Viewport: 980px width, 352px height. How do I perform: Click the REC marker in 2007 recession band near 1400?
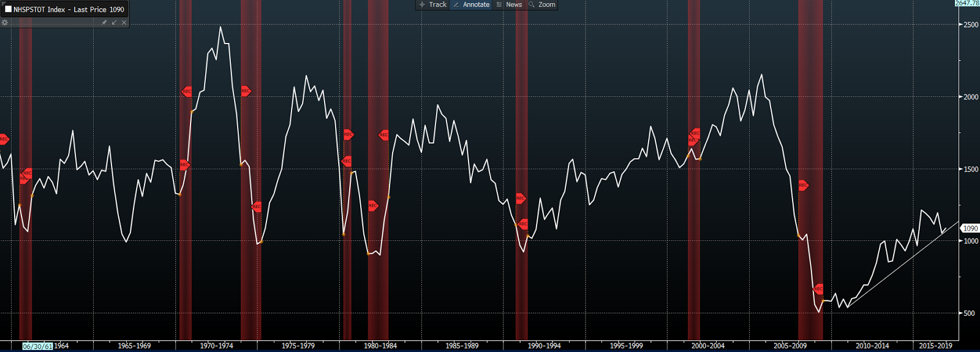tap(803, 185)
